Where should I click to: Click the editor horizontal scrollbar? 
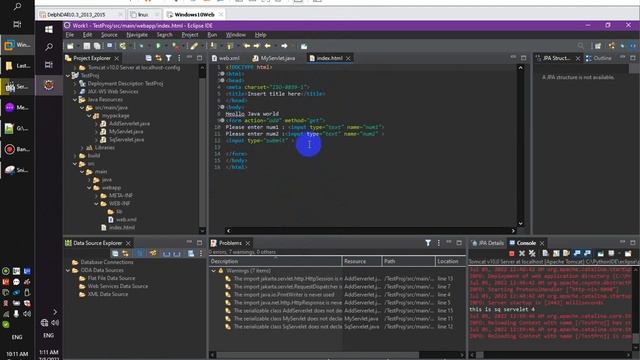[371, 231]
